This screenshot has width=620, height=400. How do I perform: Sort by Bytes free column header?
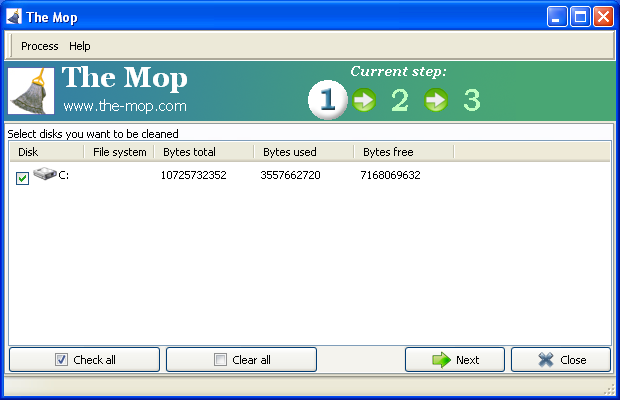pyautogui.click(x=404, y=152)
